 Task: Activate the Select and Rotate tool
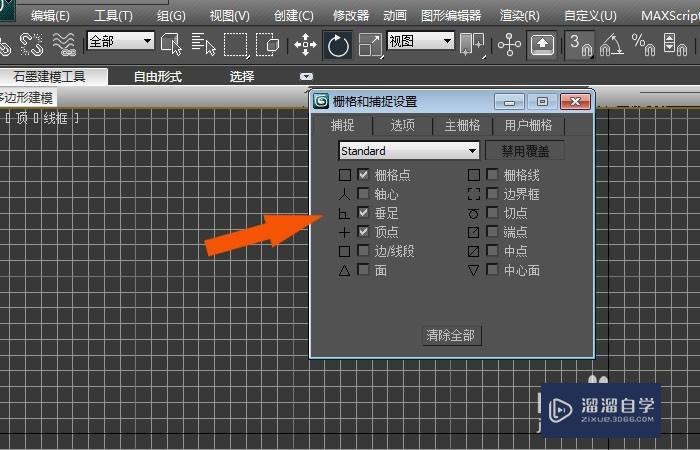click(338, 45)
